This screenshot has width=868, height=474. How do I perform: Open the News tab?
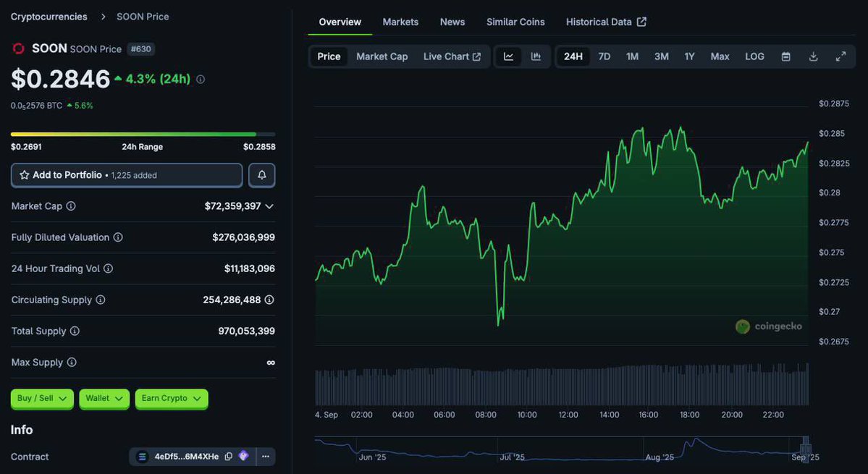tap(452, 22)
